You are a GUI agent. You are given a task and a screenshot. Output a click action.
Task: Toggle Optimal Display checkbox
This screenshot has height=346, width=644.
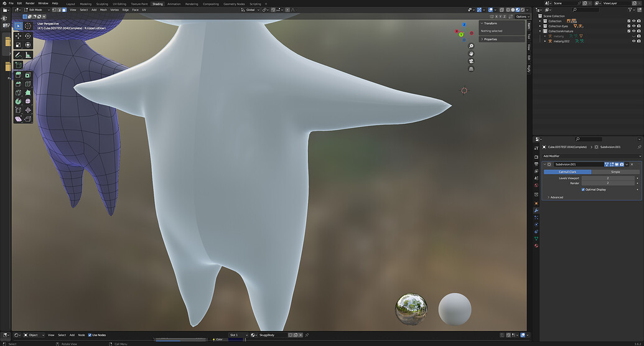[583, 189]
